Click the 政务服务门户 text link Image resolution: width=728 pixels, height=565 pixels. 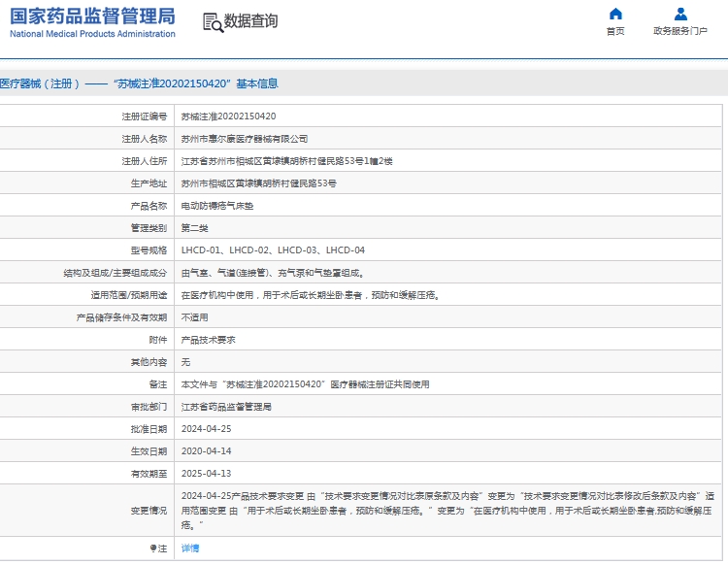pyautogui.click(x=680, y=31)
